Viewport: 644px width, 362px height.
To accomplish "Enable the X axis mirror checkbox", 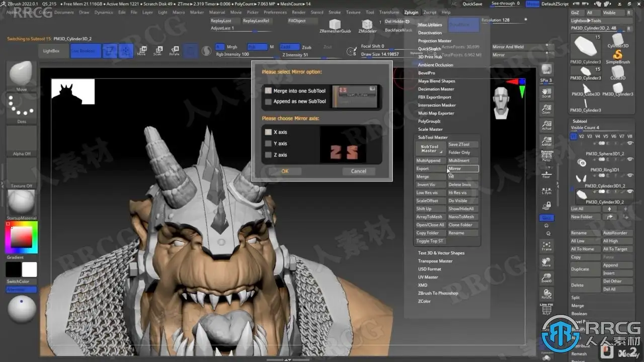I will click(x=269, y=132).
